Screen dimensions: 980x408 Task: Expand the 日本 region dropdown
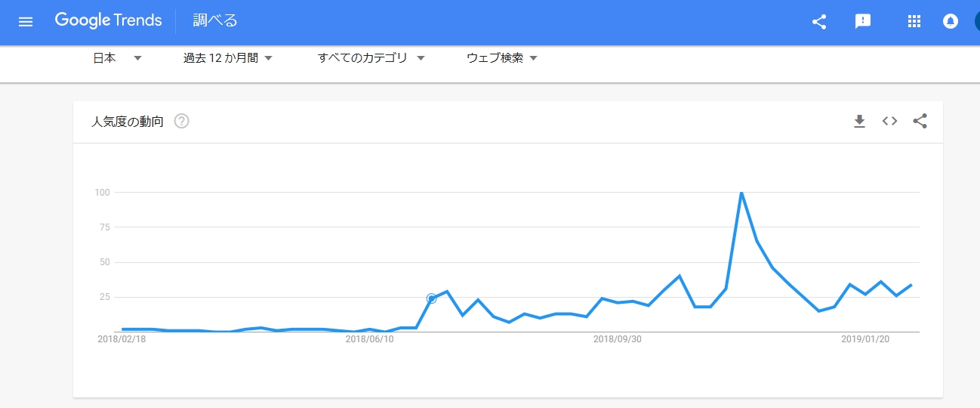click(x=117, y=58)
